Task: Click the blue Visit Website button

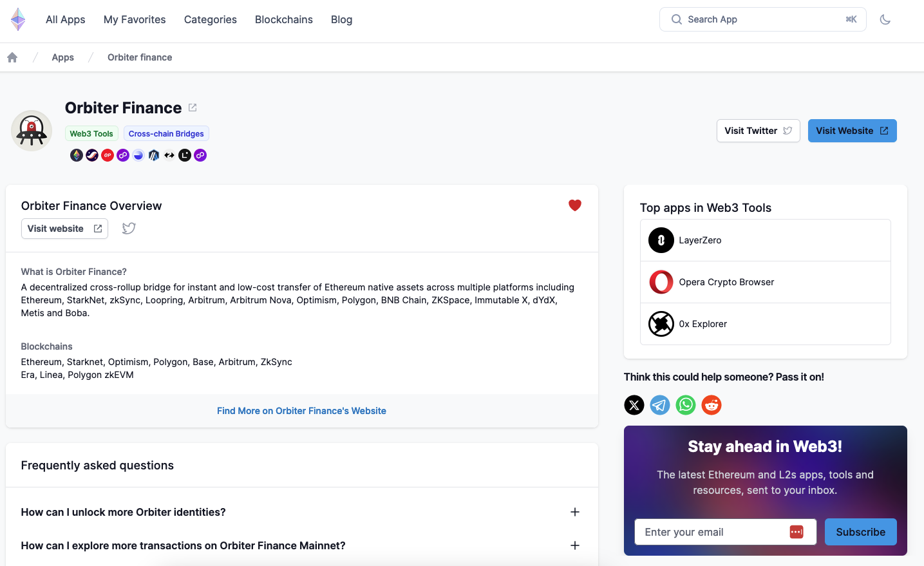Action: (853, 131)
